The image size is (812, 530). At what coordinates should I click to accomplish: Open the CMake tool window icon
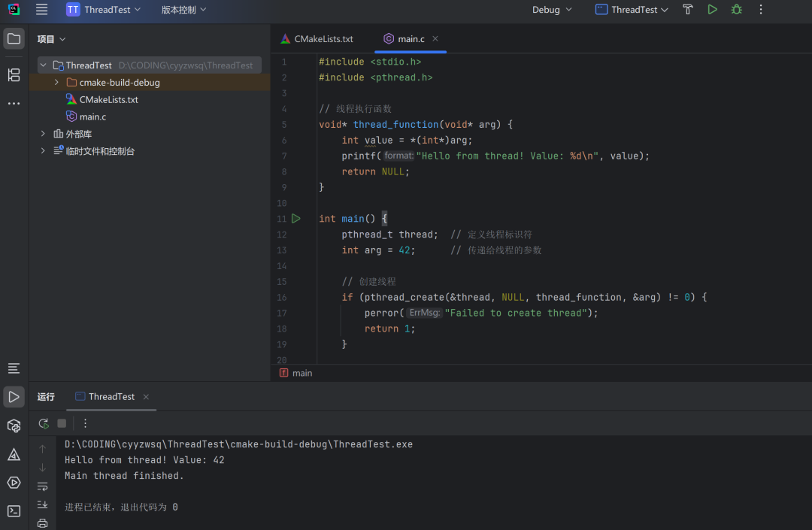14,454
